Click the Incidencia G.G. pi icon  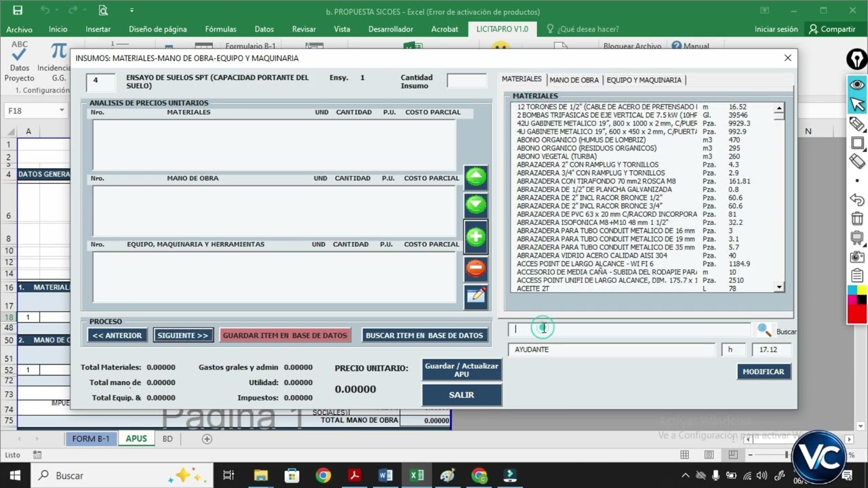pyautogui.click(x=58, y=61)
